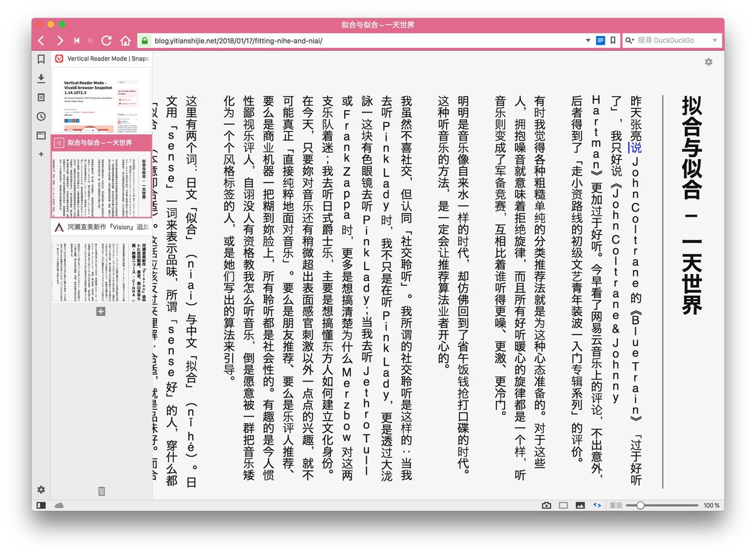Open the Downloads panel

pos(41,78)
